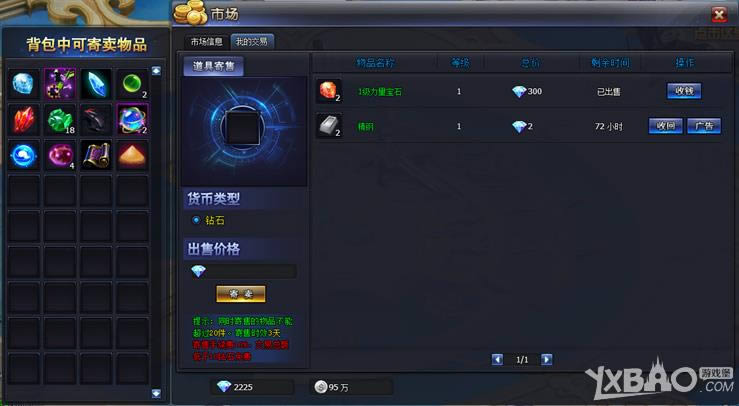The height and width of the screenshot is (406, 739).
Task: Select the blue swirl orb item
Action: [23, 155]
